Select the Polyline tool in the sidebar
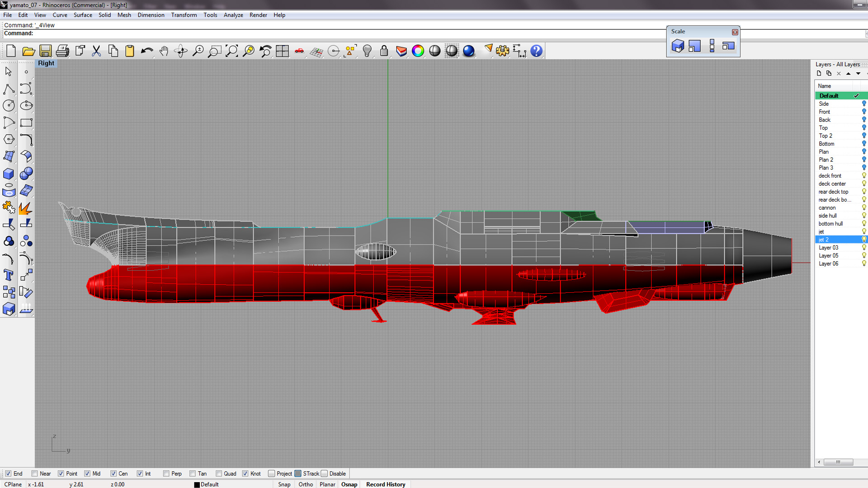Viewport: 868px width, 488px height. coord(9,89)
